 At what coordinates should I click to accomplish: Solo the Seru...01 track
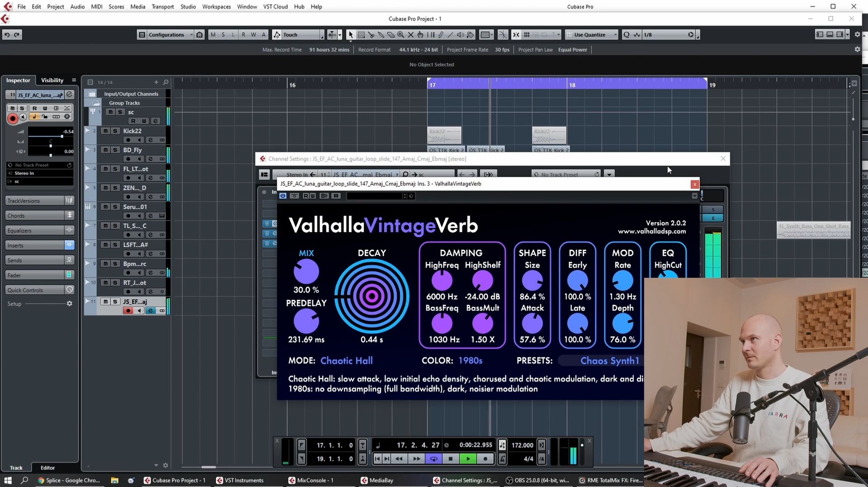tap(115, 207)
